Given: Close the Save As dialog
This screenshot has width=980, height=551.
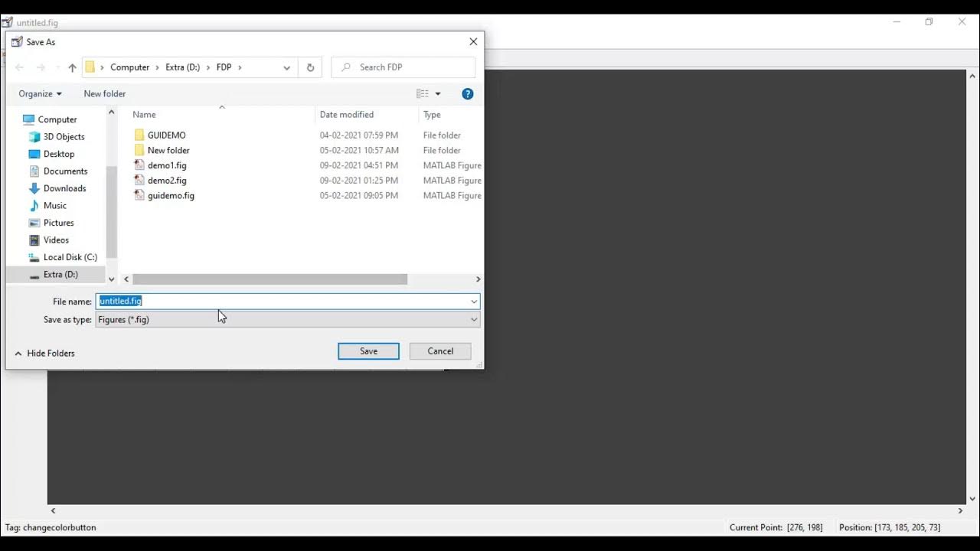Looking at the screenshot, I should pyautogui.click(x=473, y=42).
